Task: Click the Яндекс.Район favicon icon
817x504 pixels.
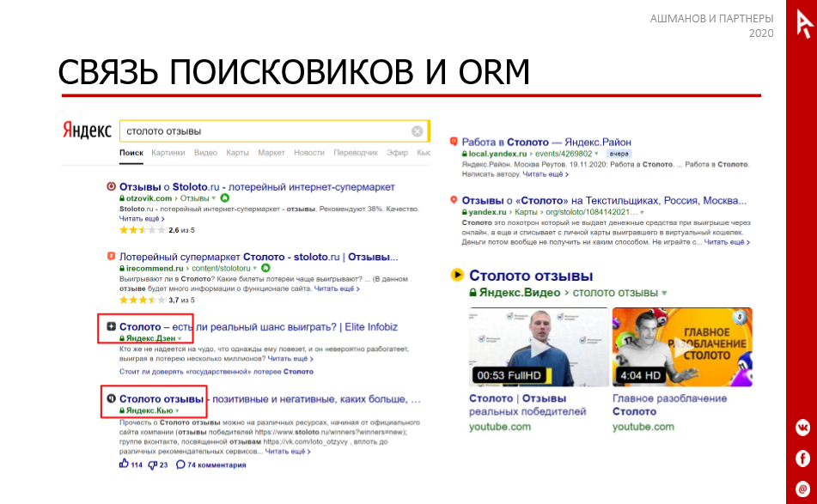Action: (x=454, y=142)
